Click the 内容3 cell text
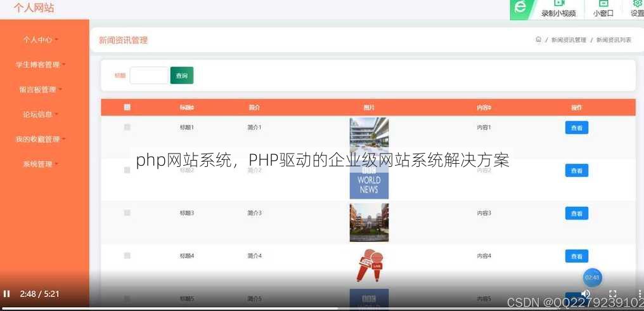 [484, 213]
